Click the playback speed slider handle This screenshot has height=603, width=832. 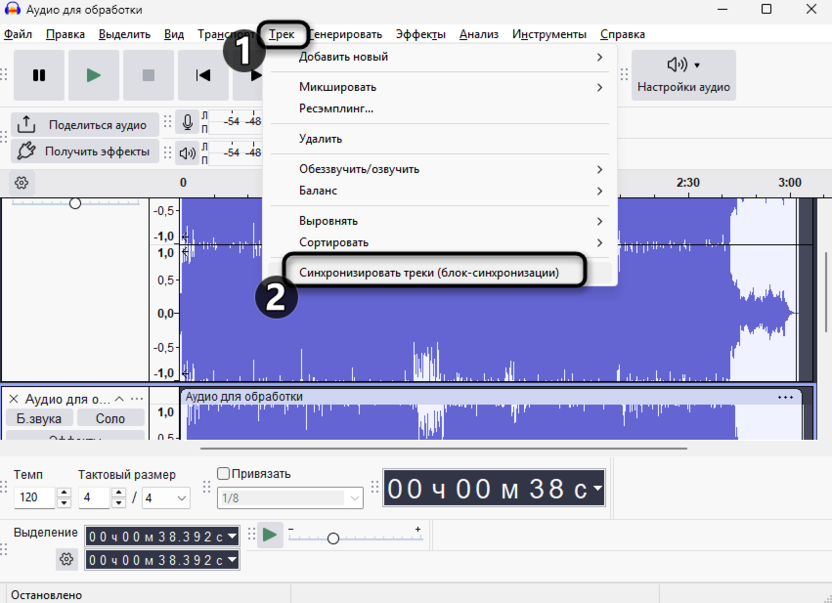[333, 539]
